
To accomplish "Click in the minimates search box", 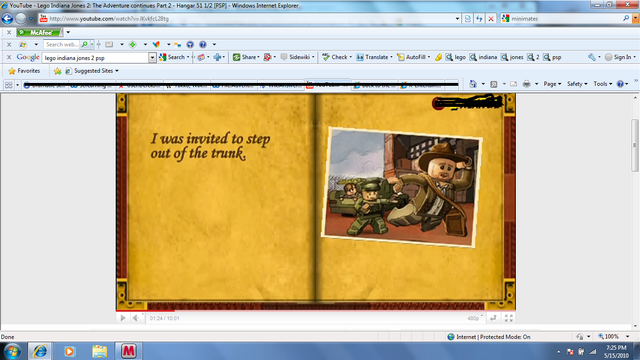I will point(566,18).
